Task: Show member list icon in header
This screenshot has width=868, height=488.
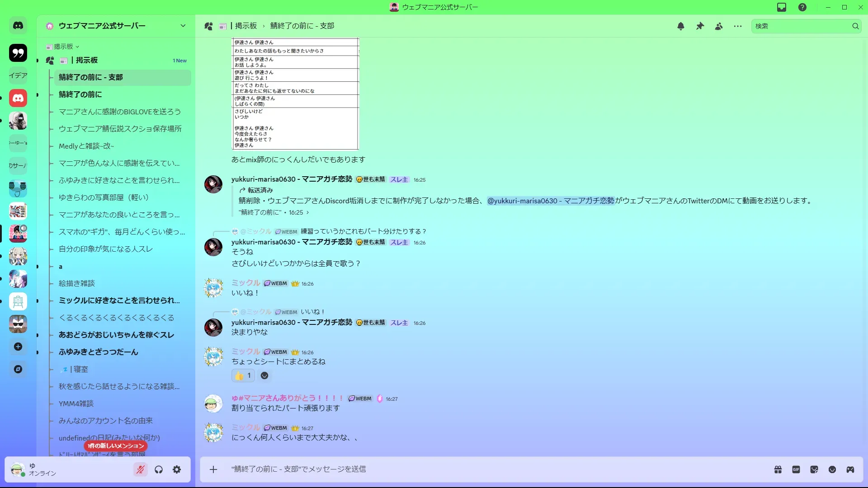Action: 719,26
